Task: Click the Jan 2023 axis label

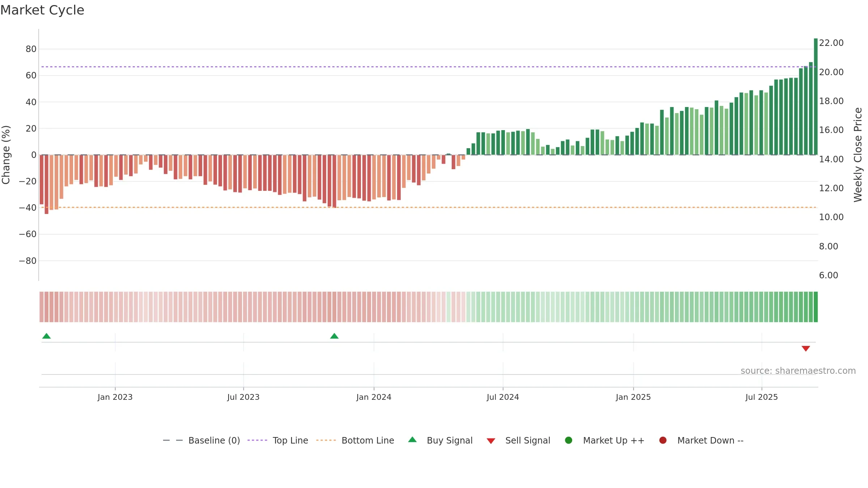Action: point(115,397)
